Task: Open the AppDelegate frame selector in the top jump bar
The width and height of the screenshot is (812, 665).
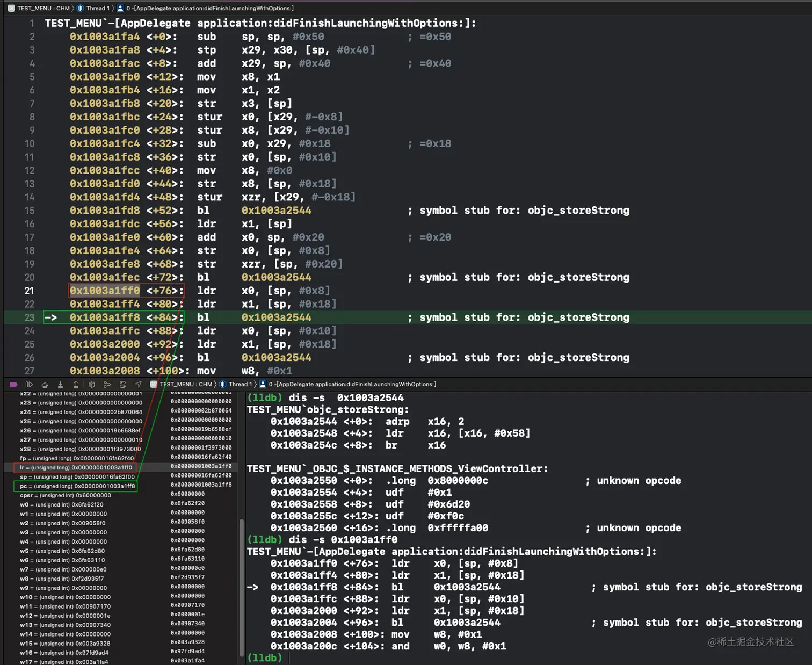Action: tap(210, 8)
